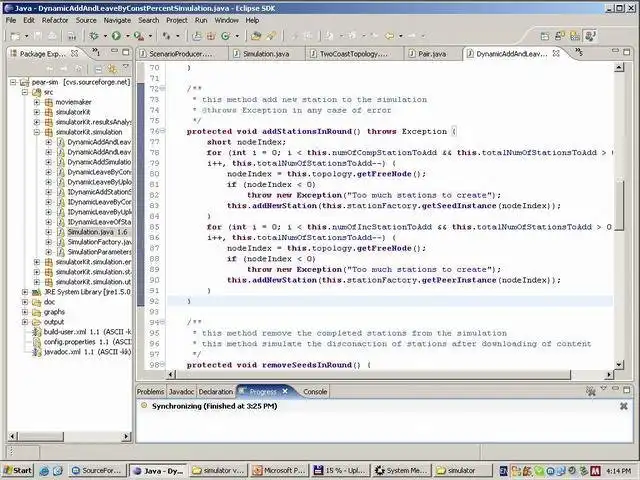Image resolution: width=640 pixels, height=480 pixels.
Task: Show hidden editor tabs list (»5)
Action: [579, 51]
